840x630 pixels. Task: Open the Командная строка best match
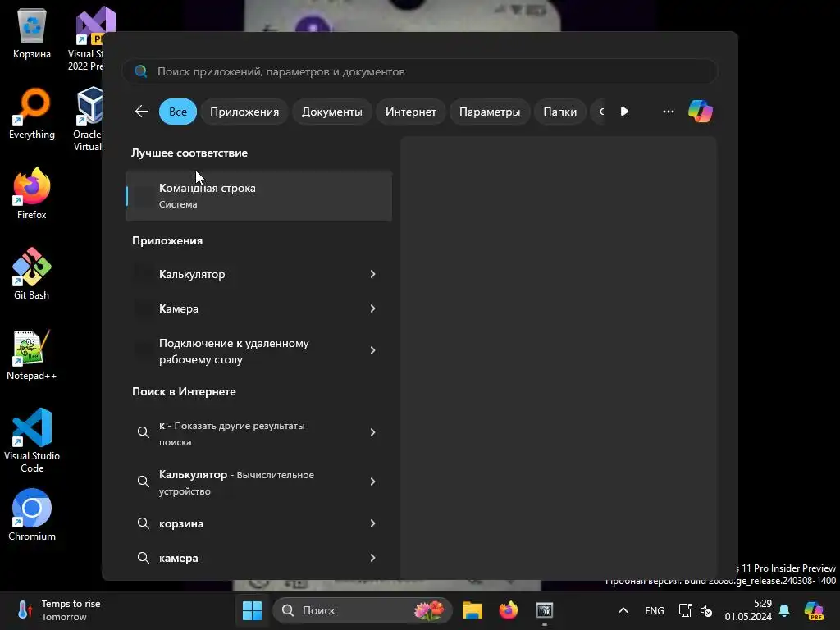pyautogui.click(x=258, y=195)
